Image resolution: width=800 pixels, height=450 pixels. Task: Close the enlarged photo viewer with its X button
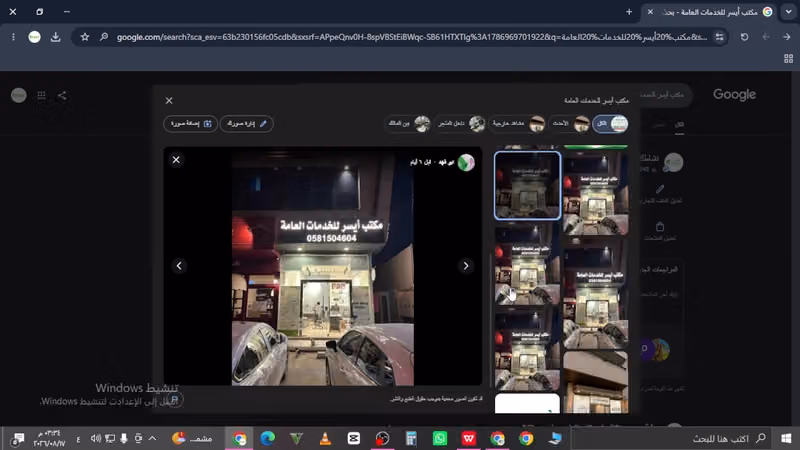click(176, 160)
